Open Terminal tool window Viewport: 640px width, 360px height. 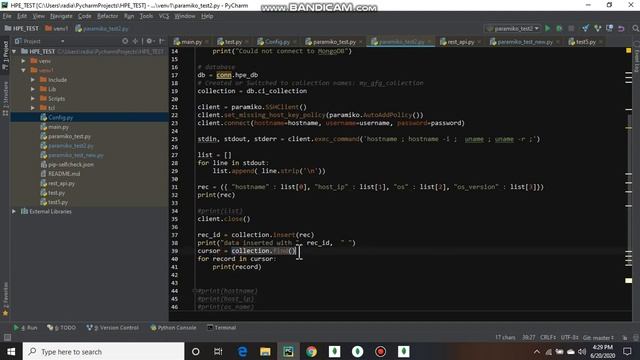pyautogui.click(x=222, y=327)
